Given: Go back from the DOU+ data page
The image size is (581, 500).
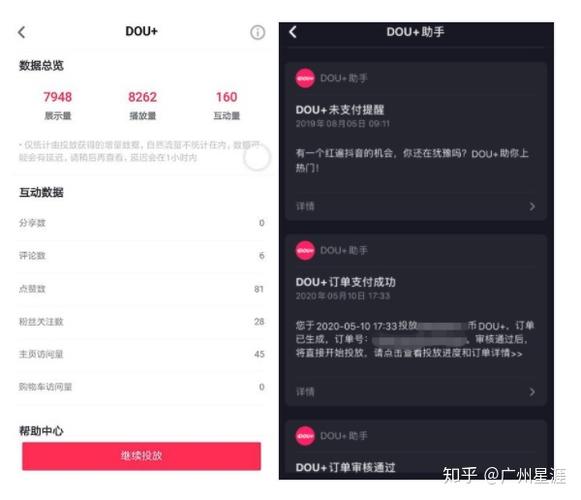Looking at the screenshot, I should 22,32.
